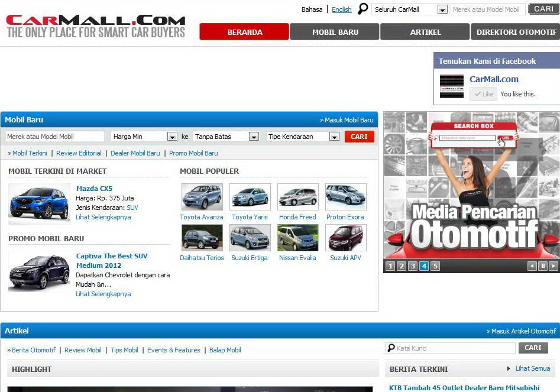The width and height of the screenshot is (560, 392).
Task: Open the Review Mobil link
Action: tap(83, 350)
